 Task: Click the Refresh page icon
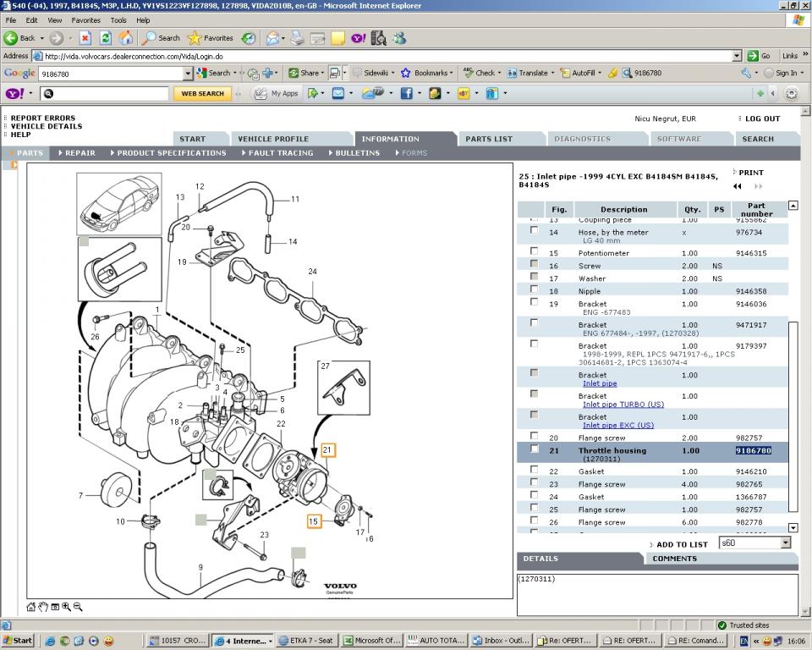tap(105, 38)
